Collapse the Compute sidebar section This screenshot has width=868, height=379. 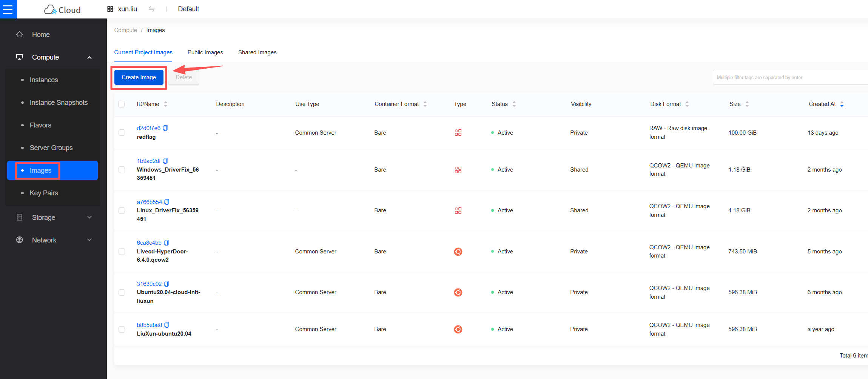point(89,57)
